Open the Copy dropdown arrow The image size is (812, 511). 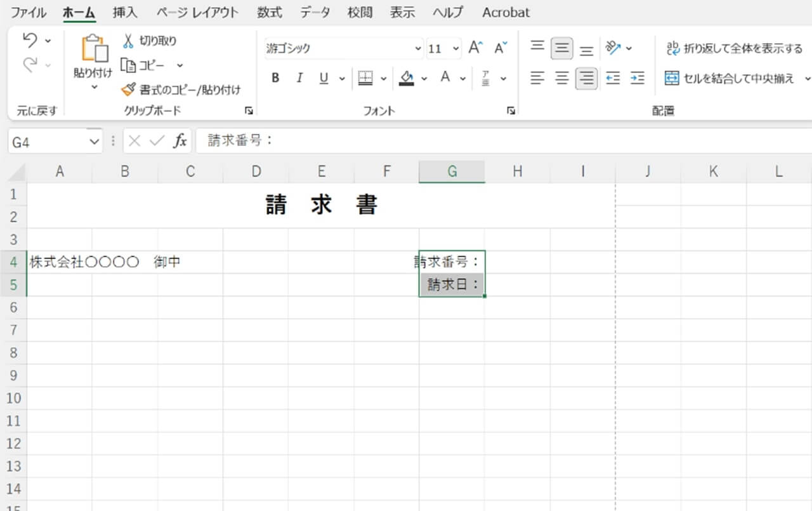tap(180, 65)
